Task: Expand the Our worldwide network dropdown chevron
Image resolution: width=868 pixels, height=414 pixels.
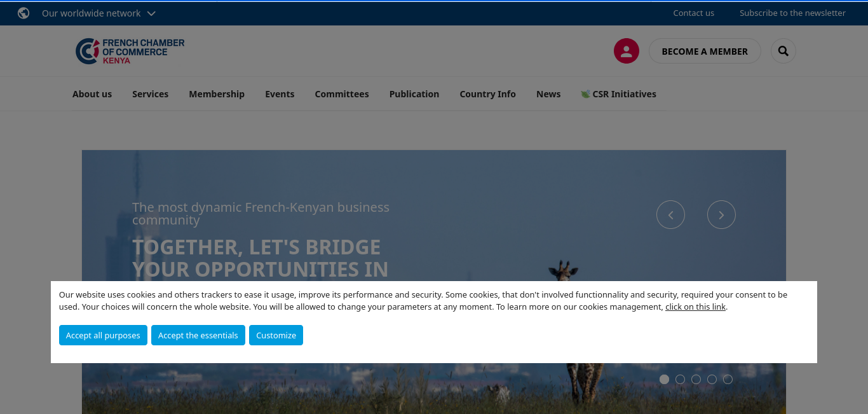Action: pos(151,13)
